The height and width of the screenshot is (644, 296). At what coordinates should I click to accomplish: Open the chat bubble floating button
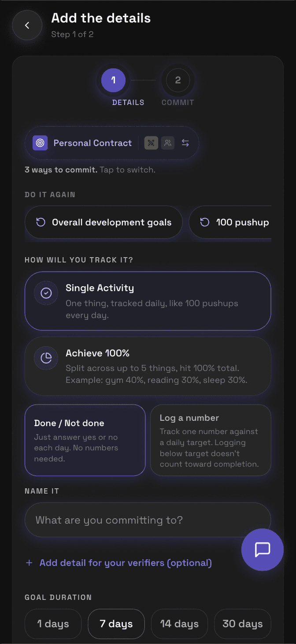[x=263, y=550]
